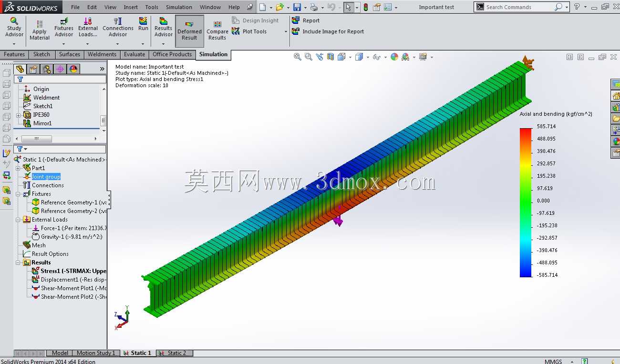The width and height of the screenshot is (620, 364).
Task: Expand the Part1 node in study tree
Action: [x=18, y=168]
